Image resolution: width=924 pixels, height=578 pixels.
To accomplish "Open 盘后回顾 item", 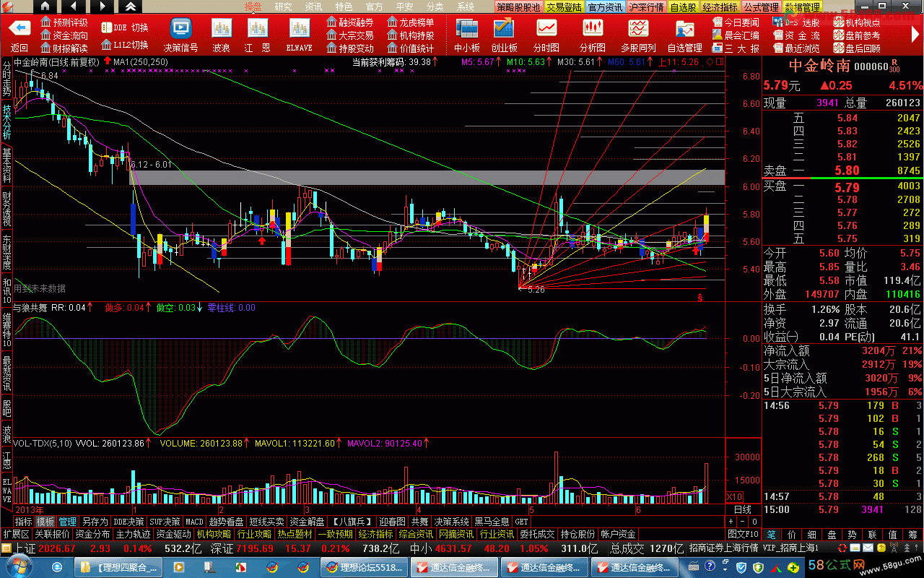I will (x=858, y=48).
